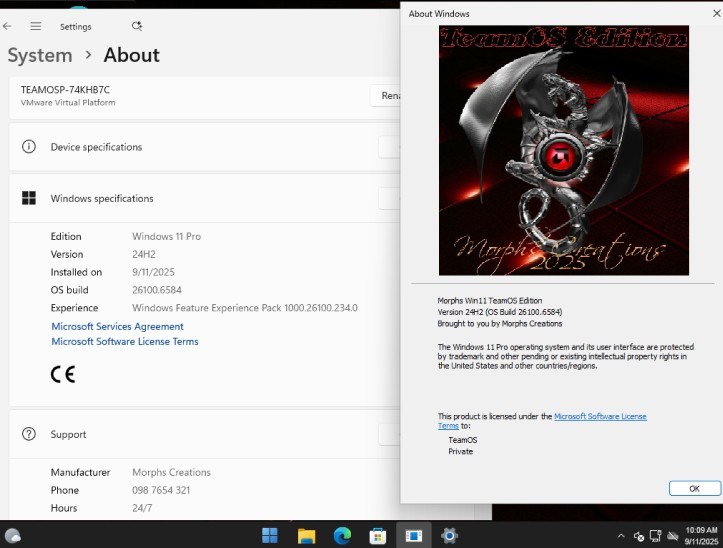Click the About page heading
Screen dimensions: 723x548
131,55
